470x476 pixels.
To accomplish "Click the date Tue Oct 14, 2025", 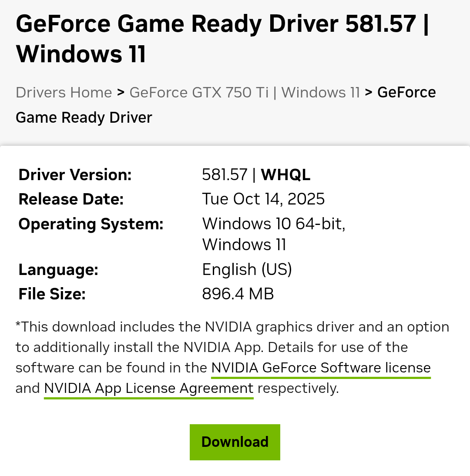I will pyautogui.click(x=263, y=199).
